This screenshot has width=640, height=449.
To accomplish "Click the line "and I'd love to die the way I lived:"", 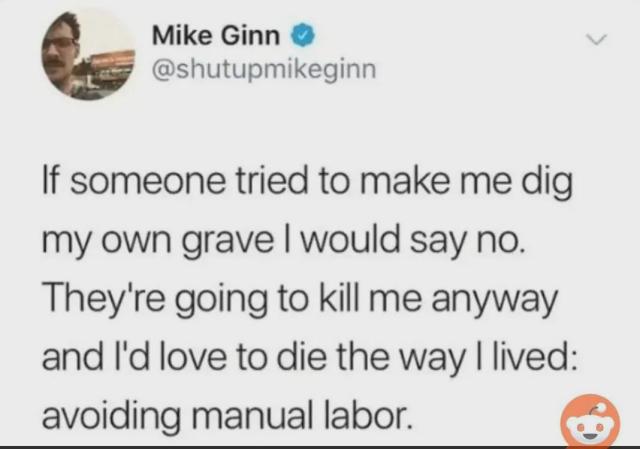I will coord(310,358).
